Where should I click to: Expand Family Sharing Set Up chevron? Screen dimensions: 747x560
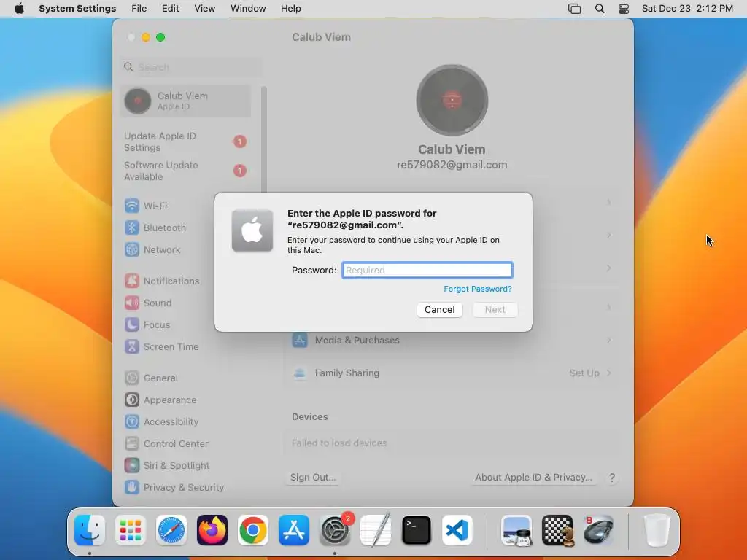click(x=609, y=373)
